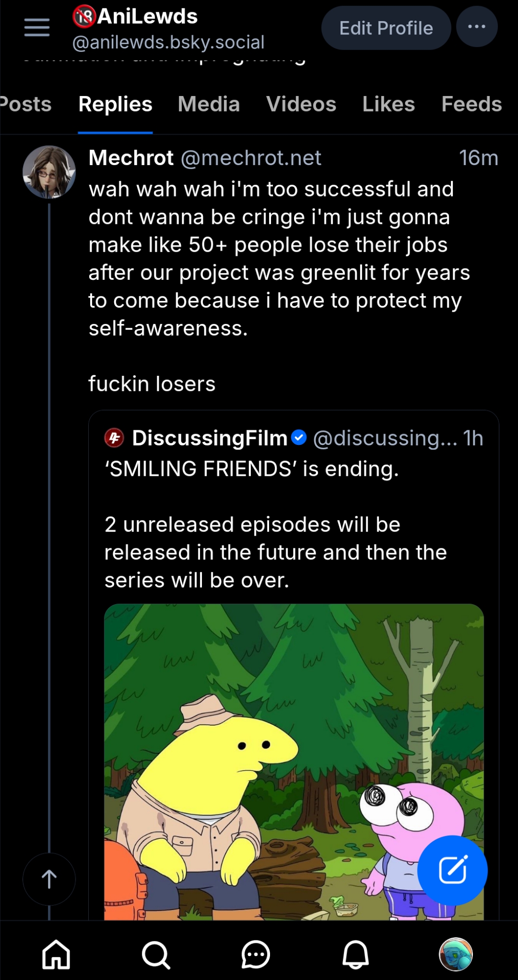Click the blue verified badge on DiscussingFilm
Screen dimensions: 518x980
tap(299, 437)
